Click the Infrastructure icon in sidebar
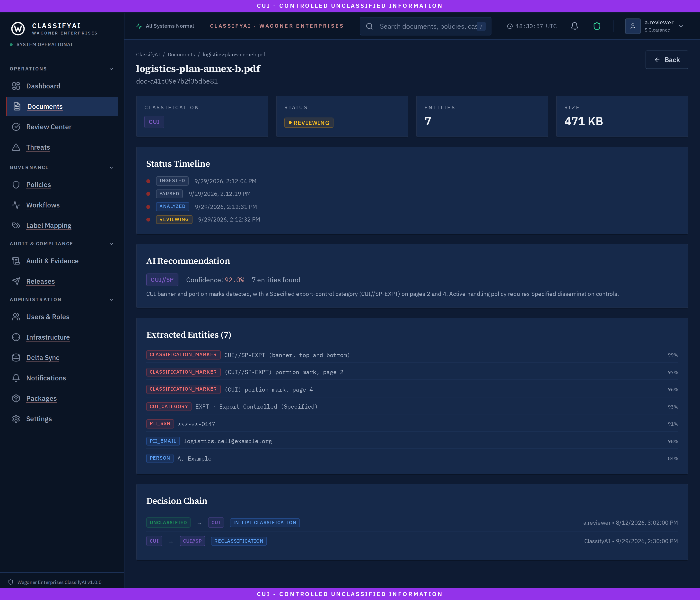Image resolution: width=700 pixels, height=600 pixels. click(x=16, y=337)
